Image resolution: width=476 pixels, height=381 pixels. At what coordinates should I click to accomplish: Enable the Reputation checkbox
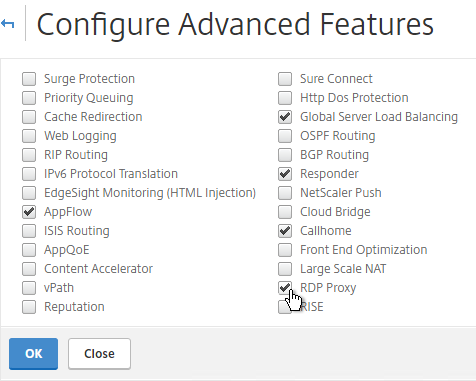[x=29, y=307]
